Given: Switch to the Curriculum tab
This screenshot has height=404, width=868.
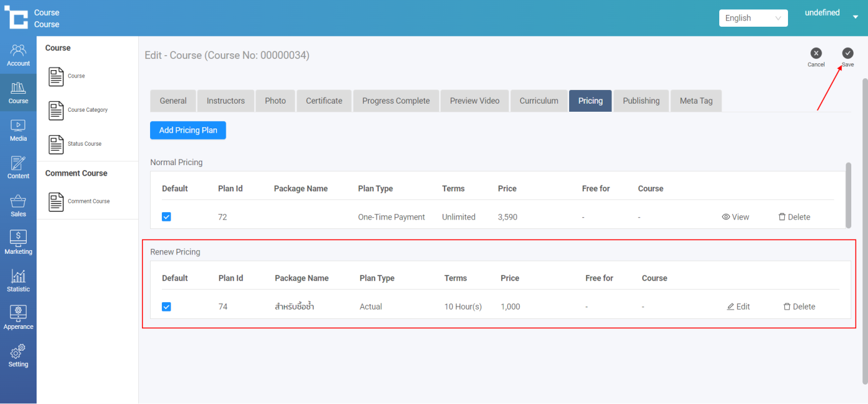Looking at the screenshot, I should (539, 101).
